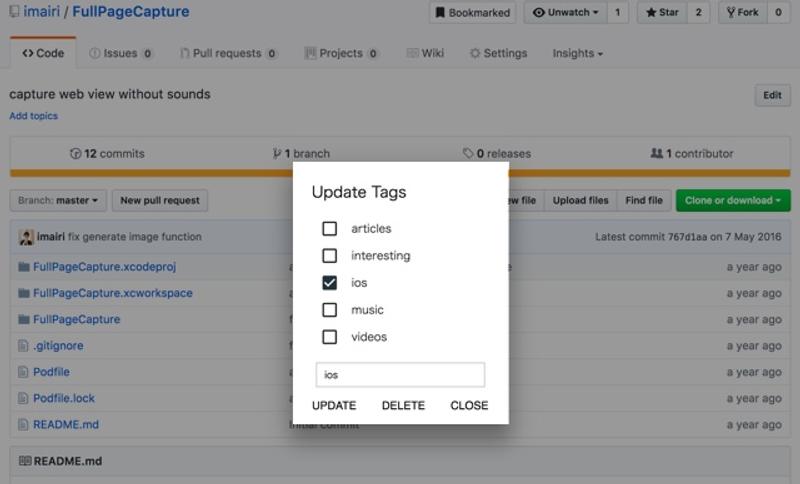Viewport: 800px width, 484px height.
Task: Click the Bookmarked button
Action: coord(472,12)
